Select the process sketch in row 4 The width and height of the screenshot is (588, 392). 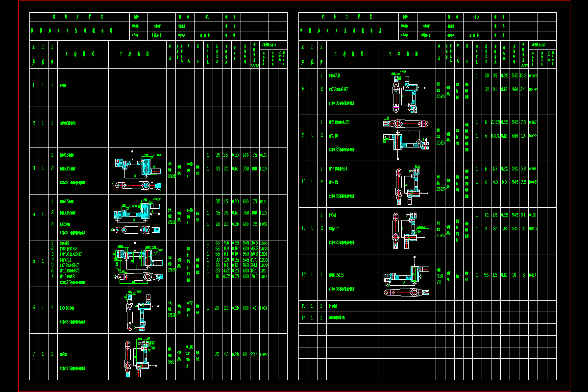click(x=138, y=217)
